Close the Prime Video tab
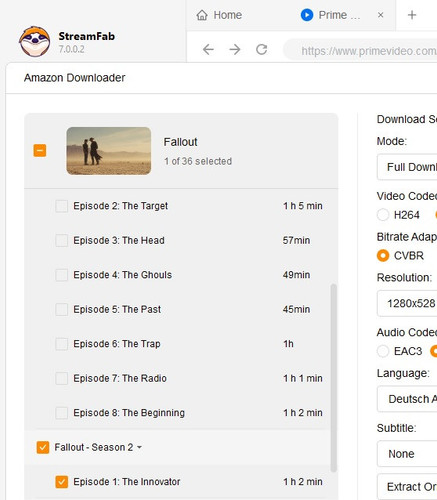437x500 pixels. click(x=381, y=15)
